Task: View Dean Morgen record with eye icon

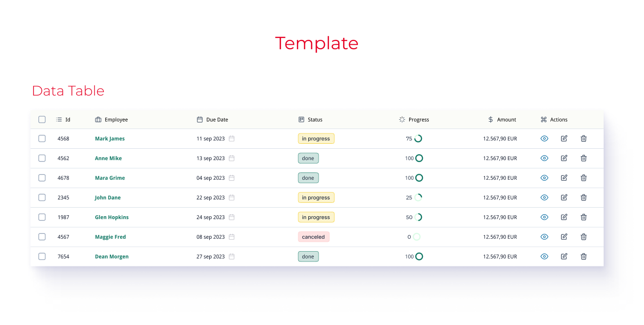Action: coord(544,257)
